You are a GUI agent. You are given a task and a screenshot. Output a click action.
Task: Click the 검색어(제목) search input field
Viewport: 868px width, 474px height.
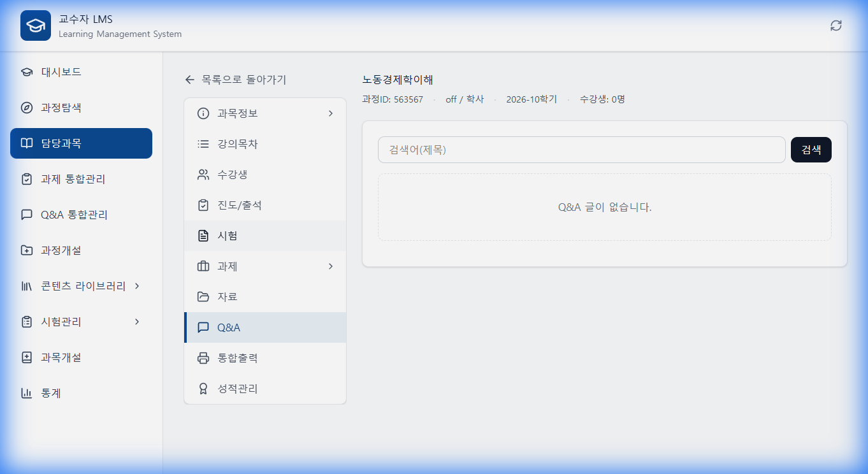tap(581, 150)
